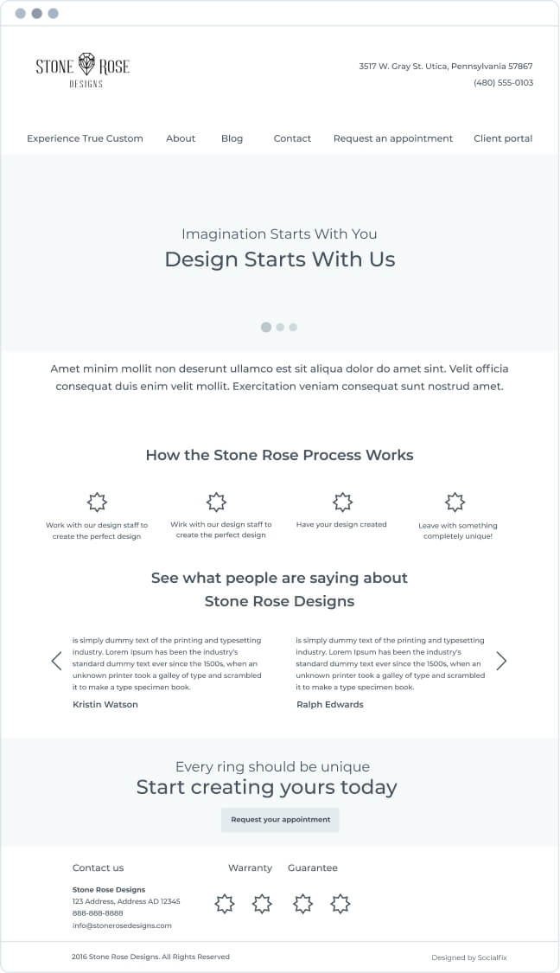Open the Experience True Custom menu item
The image size is (560, 973).
[85, 138]
